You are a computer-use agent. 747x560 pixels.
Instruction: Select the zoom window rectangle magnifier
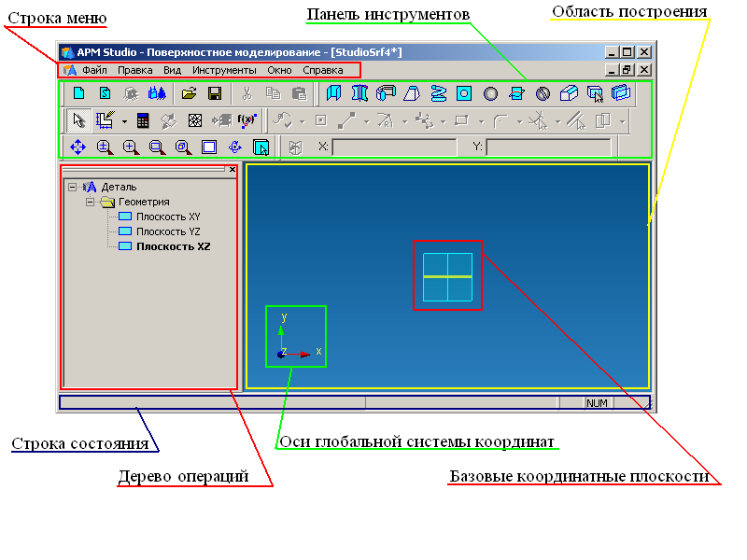coord(157,147)
